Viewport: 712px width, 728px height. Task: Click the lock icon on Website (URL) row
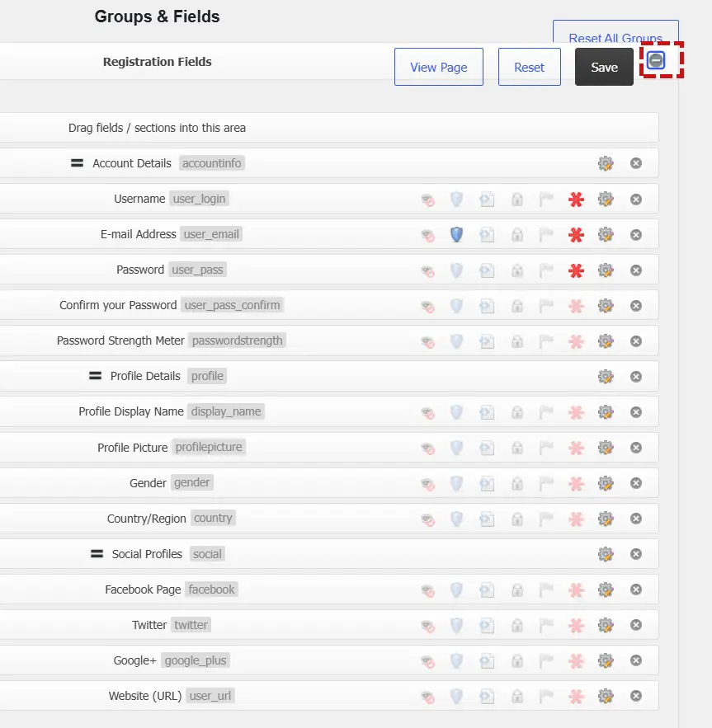pos(516,696)
